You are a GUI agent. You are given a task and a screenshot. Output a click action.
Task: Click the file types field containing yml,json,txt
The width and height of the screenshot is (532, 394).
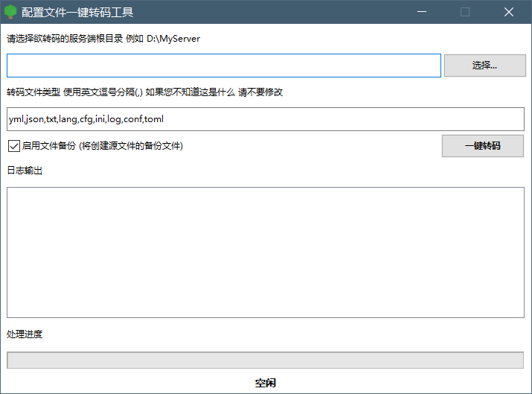pos(265,119)
